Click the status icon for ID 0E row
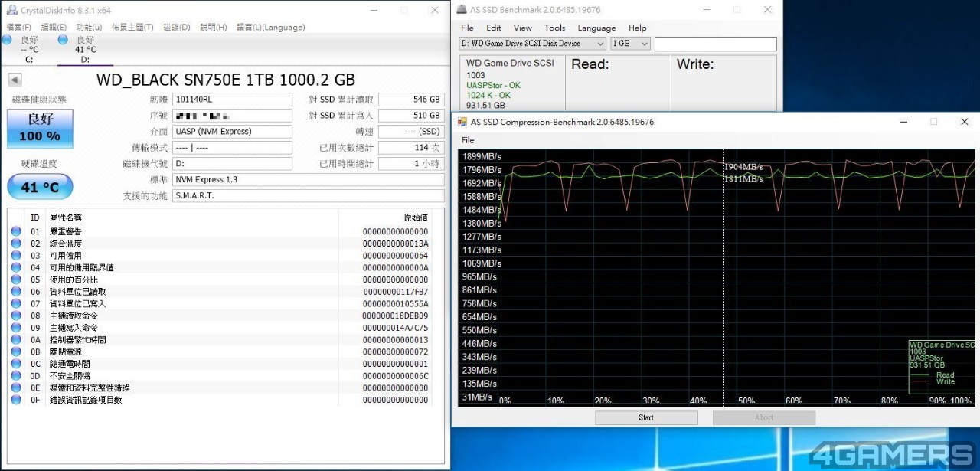This screenshot has height=471, width=980. pos(16,388)
